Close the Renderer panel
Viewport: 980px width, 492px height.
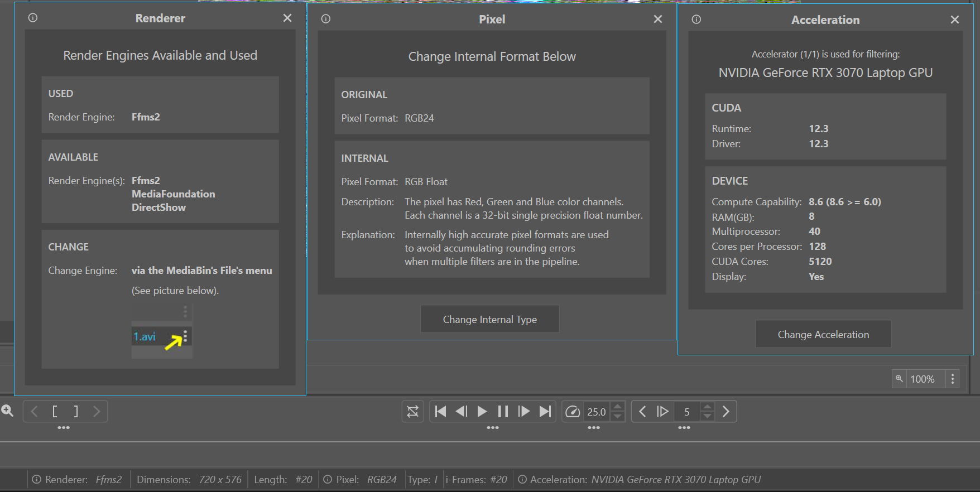click(x=287, y=18)
